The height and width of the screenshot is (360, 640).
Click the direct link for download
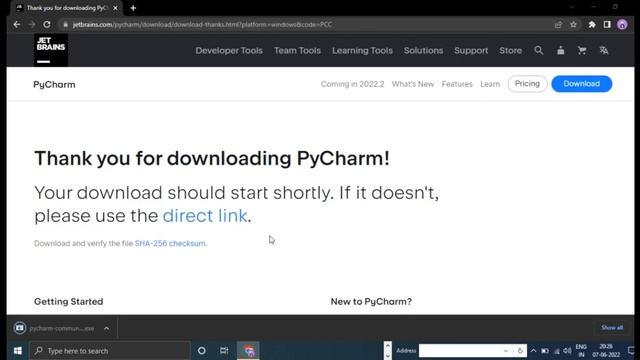[x=205, y=216]
